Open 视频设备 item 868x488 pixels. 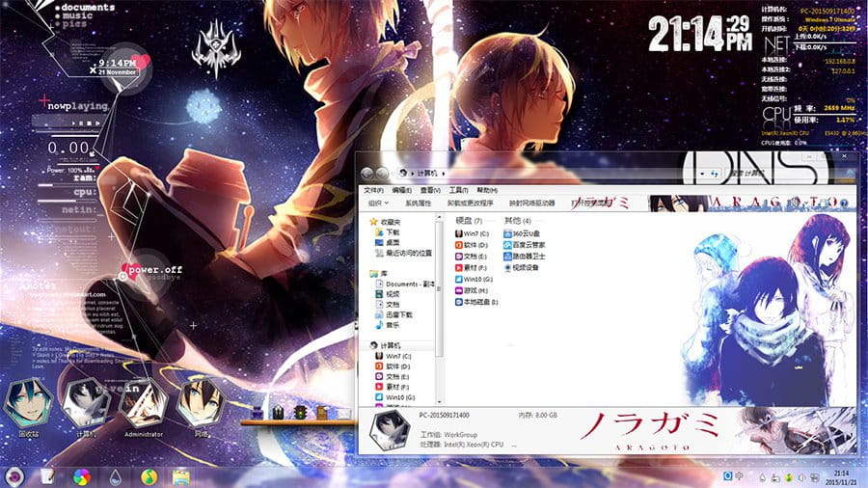tap(521, 267)
